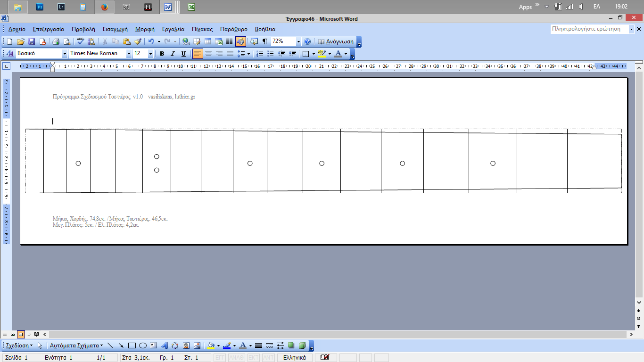This screenshot has width=644, height=362.
Task: Insert WordArt from the drawing toolbar
Action: pos(165,346)
